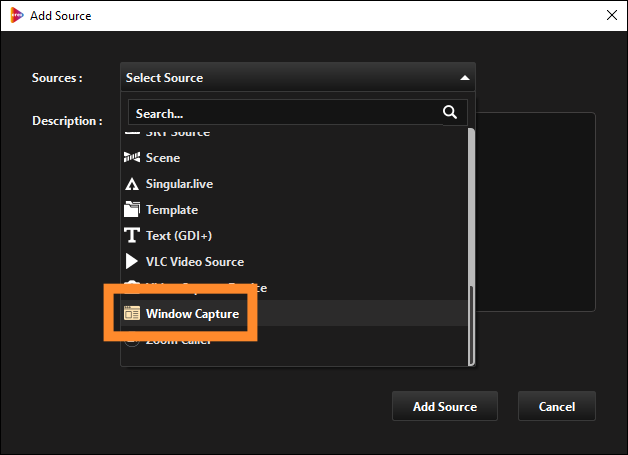
Task: Click the Description : label
Action: (67, 121)
